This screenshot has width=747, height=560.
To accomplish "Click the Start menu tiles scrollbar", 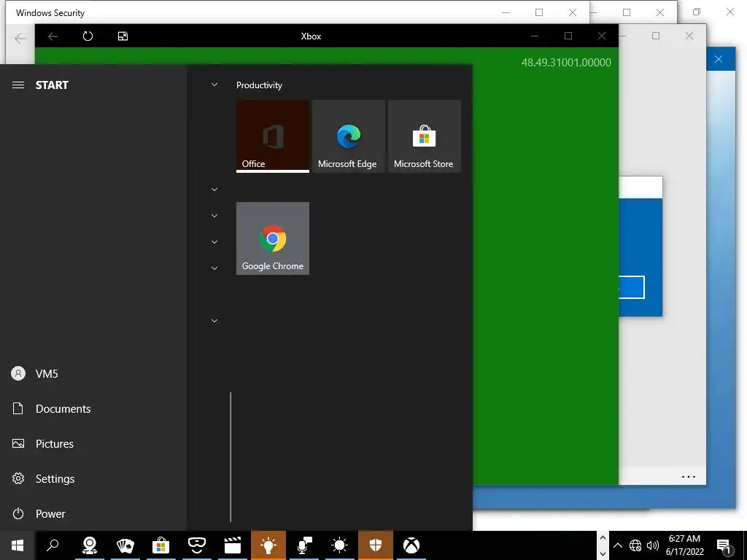I will 231,457.
